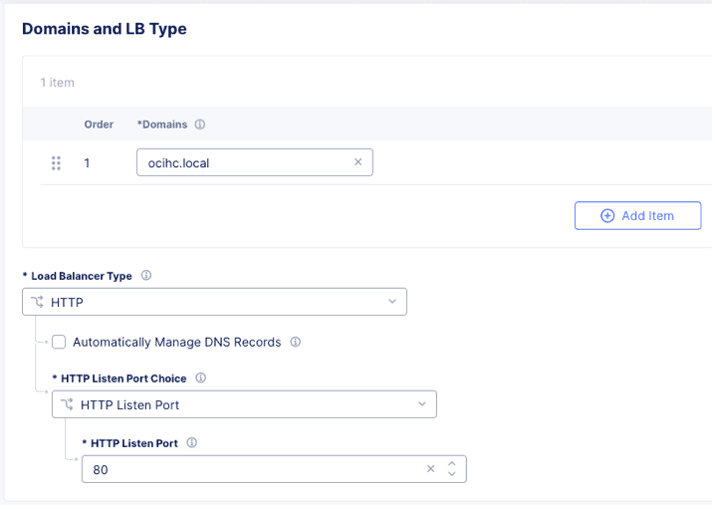Click info icon next to HTTP Listen Port label
Viewport: 715px width, 510px height.
(x=191, y=443)
